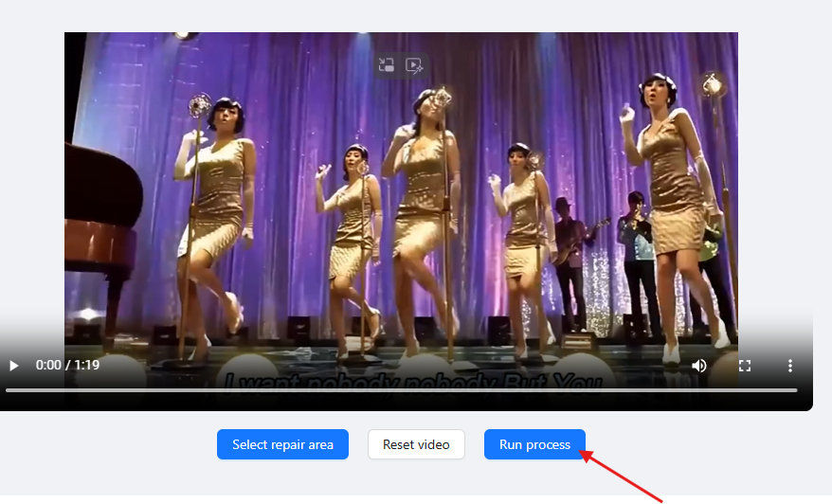
Task: Click the 0:00 / 1:19 time display
Action: pos(67,365)
